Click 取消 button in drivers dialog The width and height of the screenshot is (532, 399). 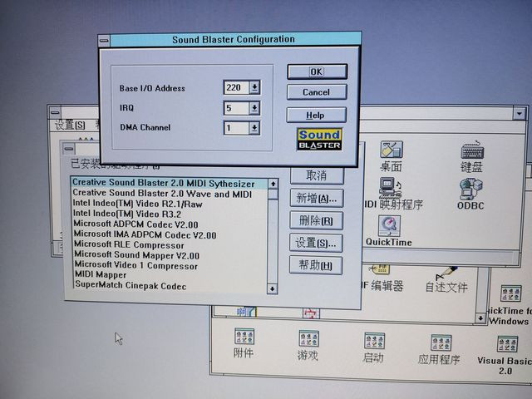(x=317, y=175)
